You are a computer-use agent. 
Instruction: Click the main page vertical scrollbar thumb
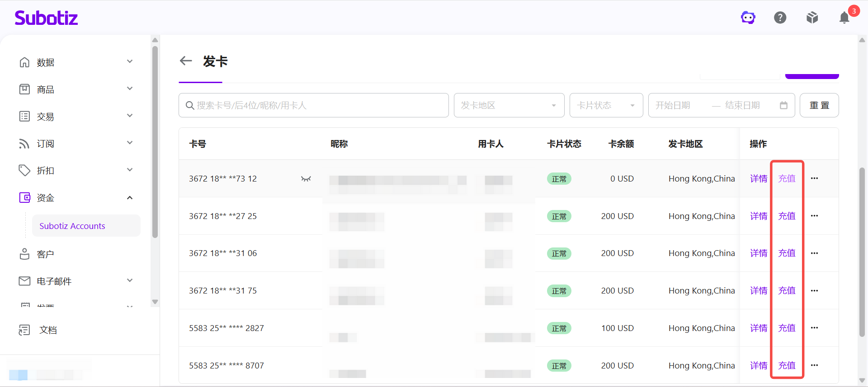click(x=862, y=252)
